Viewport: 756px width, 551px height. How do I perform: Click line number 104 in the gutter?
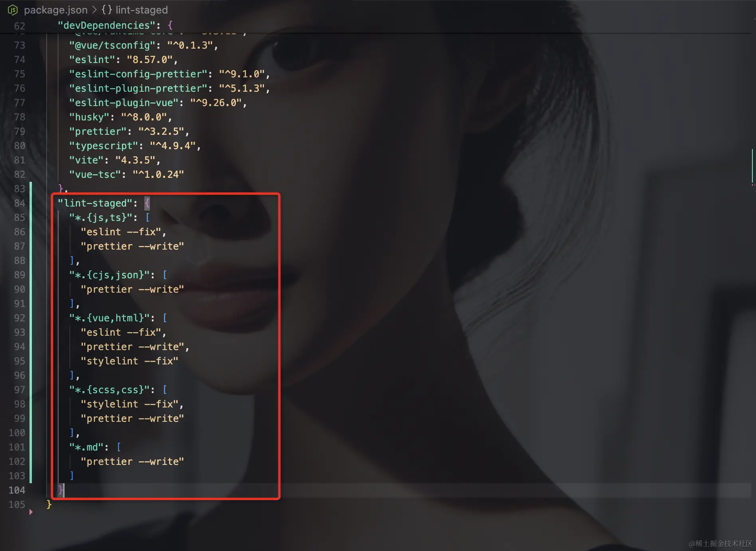[x=17, y=490]
